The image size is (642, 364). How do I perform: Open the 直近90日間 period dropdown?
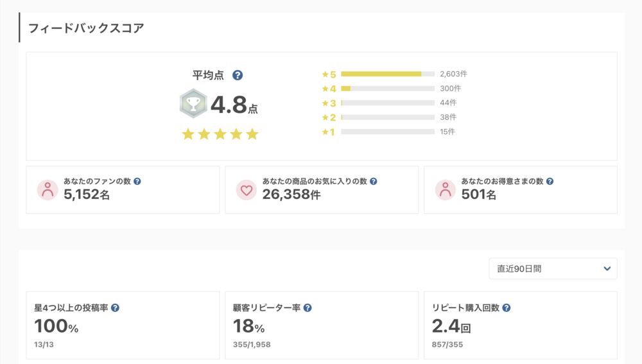553,269
